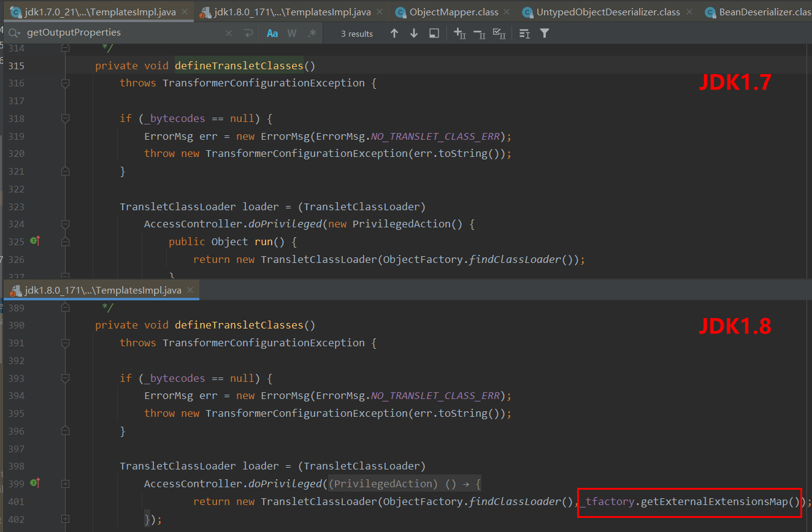The height and width of the screenshot is (532, 812).
Task: Add selection for next occurrence icon
Action: pos(460,33)
